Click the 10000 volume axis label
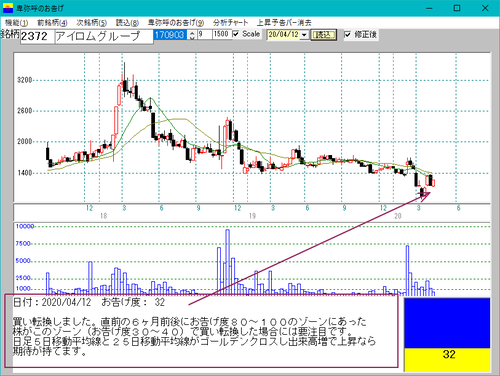Viewport: 500px width, 376px height. [25, 227]
